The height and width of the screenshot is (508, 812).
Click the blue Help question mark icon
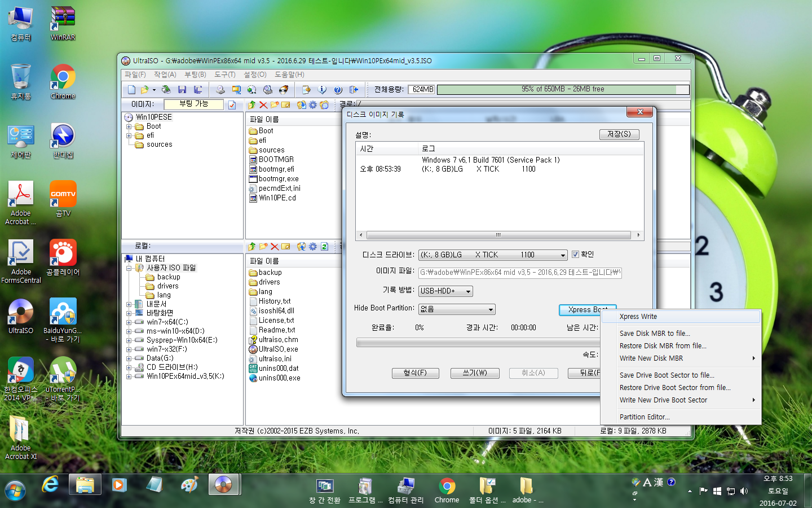[338, 89]
